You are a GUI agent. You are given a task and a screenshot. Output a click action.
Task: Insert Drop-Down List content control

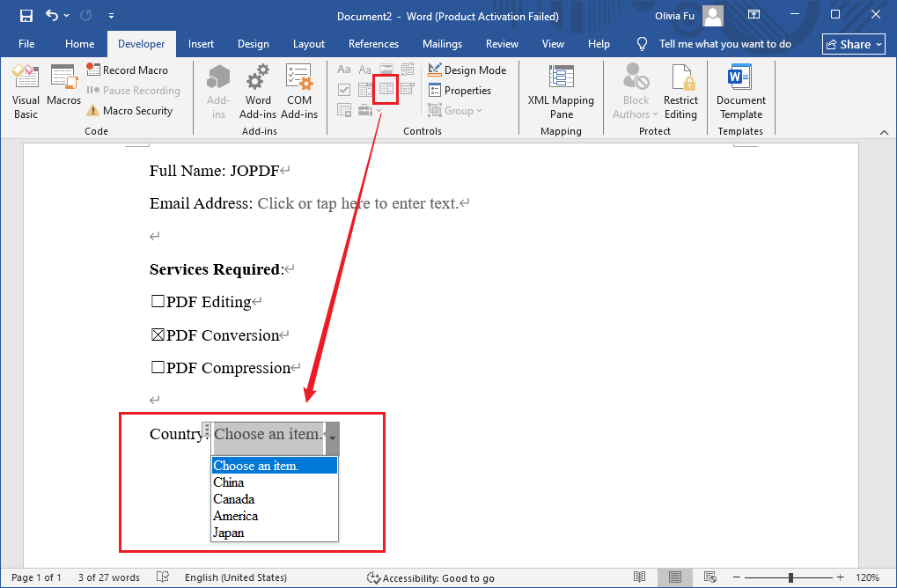386,89
